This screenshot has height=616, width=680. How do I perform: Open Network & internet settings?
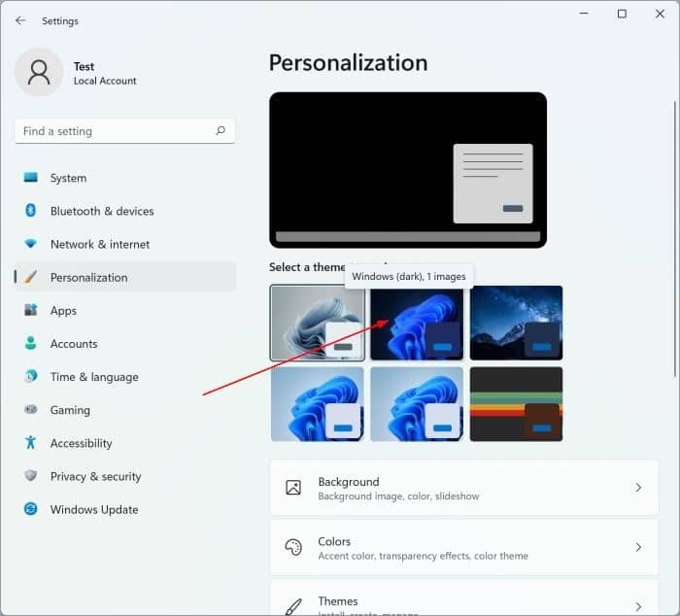pyautogui.click(x=125, y=244)
